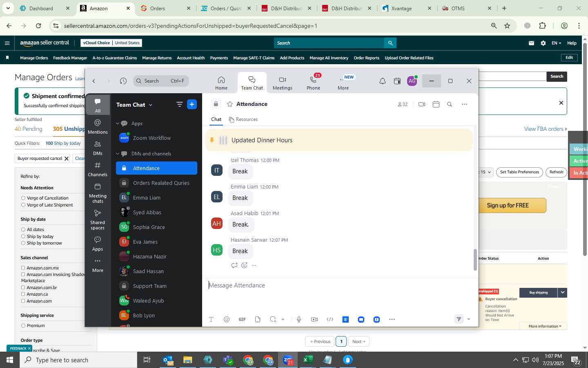
Task: Open Emma Liam direct message
Action: 156,197
